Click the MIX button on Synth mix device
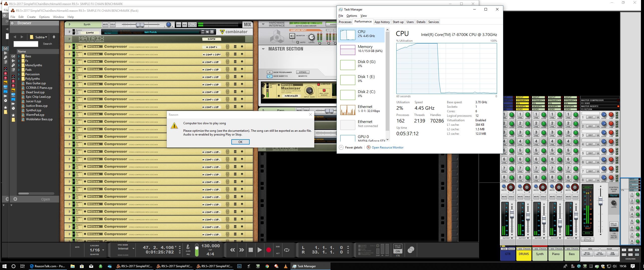The height and width of the screenshot is (270, 644). (x=185, y=24)
